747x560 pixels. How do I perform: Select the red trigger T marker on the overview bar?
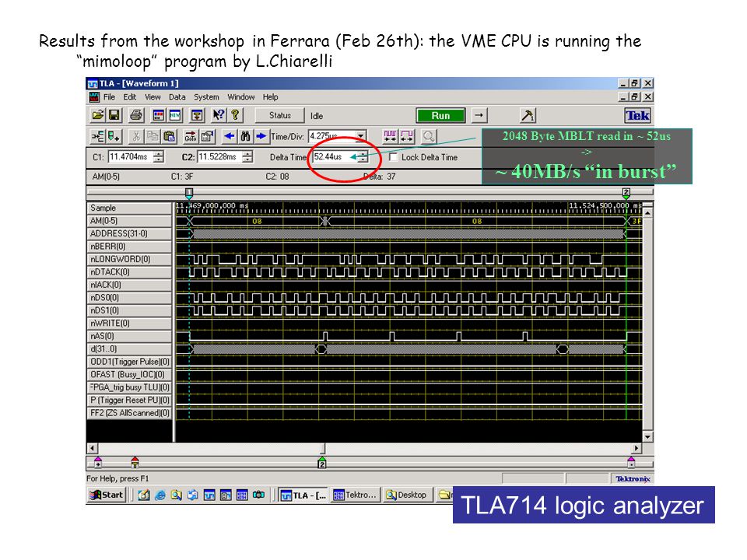[135, 462]
